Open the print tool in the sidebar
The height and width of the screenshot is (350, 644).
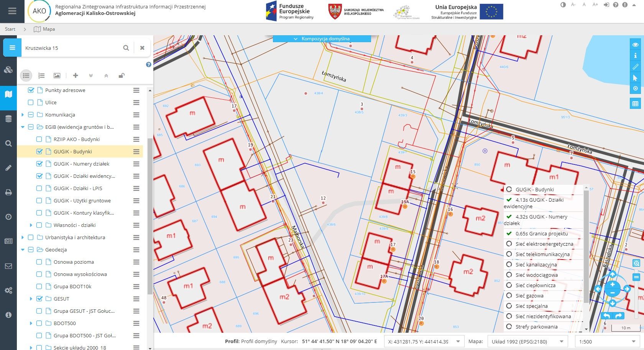8,192
